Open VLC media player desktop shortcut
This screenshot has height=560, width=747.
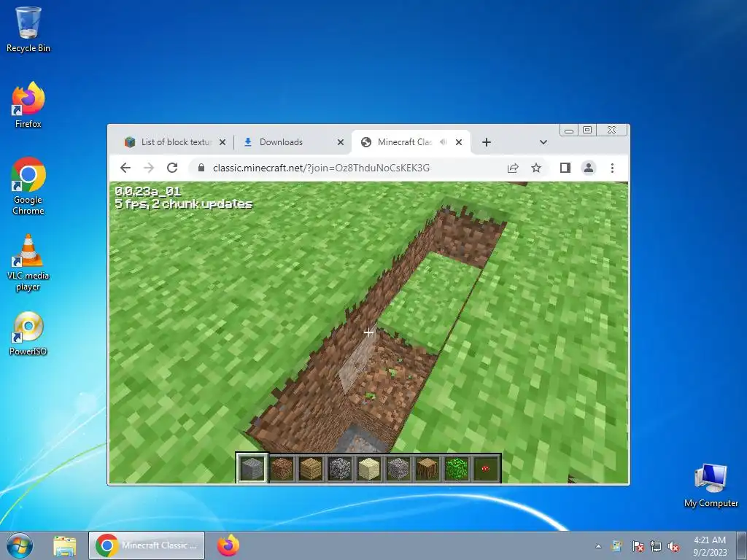click(28, 262)
